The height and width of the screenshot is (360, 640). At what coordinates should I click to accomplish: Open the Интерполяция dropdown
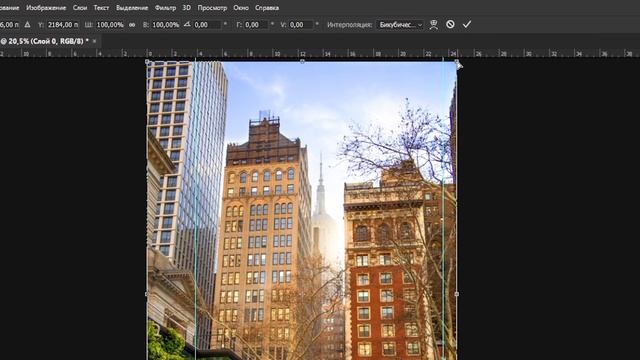[400, 25]
